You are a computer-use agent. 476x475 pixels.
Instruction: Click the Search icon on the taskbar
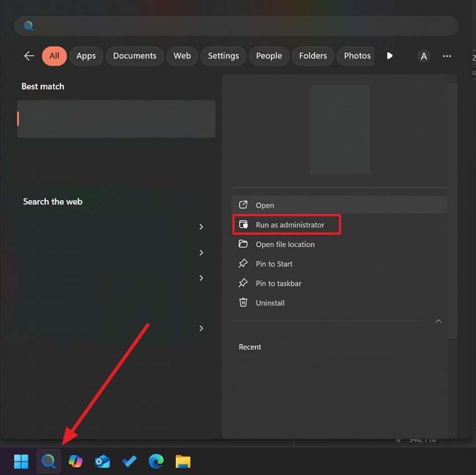(x=49, y=462)
